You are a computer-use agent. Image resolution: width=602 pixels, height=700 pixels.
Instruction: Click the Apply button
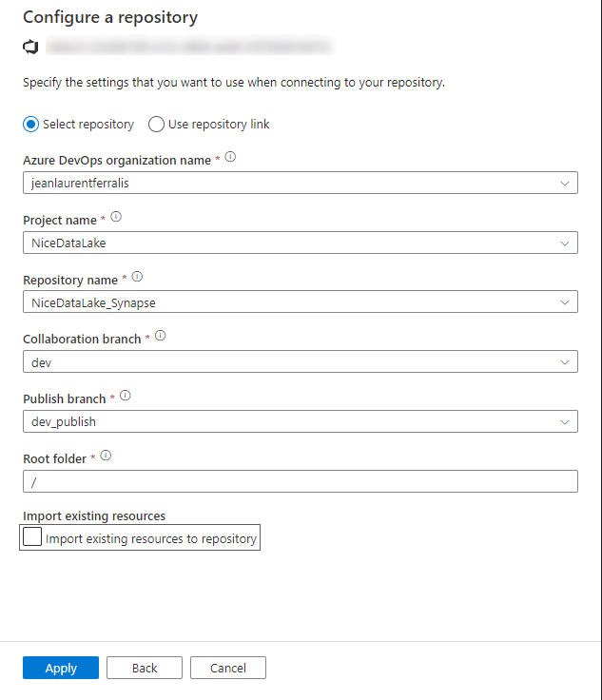61,668
